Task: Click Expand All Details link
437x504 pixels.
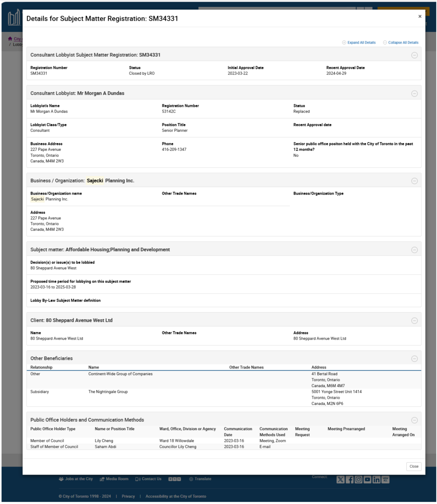Action: (x=361, y=43)
